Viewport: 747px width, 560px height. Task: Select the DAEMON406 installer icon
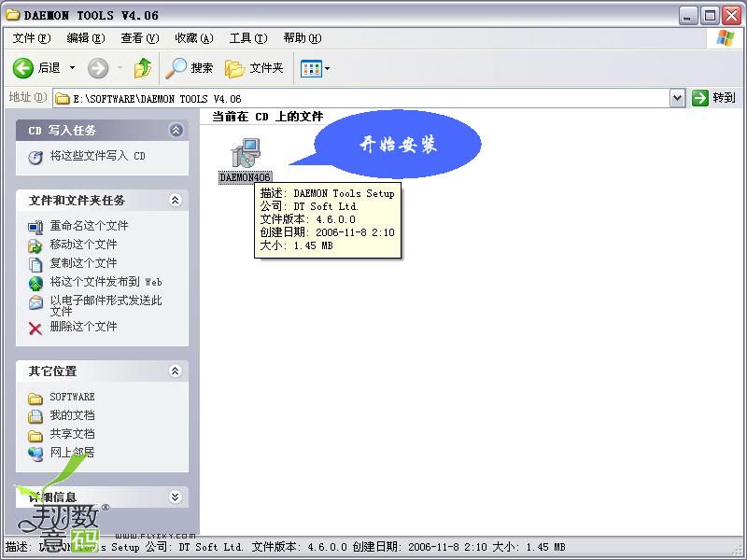click(246, 153)
